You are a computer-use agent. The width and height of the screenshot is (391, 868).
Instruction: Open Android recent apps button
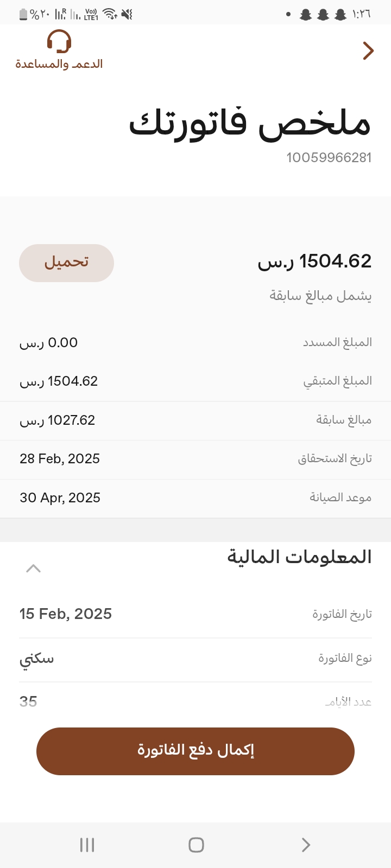point(87,845)
